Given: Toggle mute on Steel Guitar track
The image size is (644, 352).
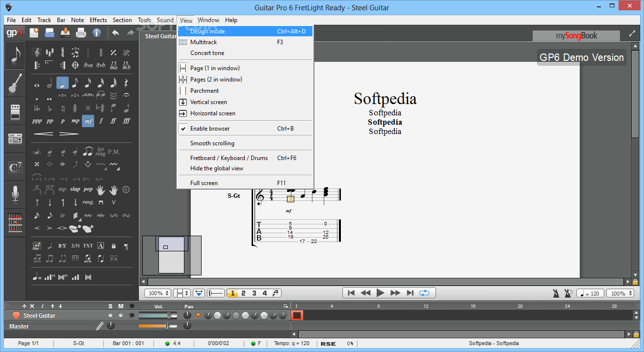Looking at the screenshot, I should (x=121, y=315).
